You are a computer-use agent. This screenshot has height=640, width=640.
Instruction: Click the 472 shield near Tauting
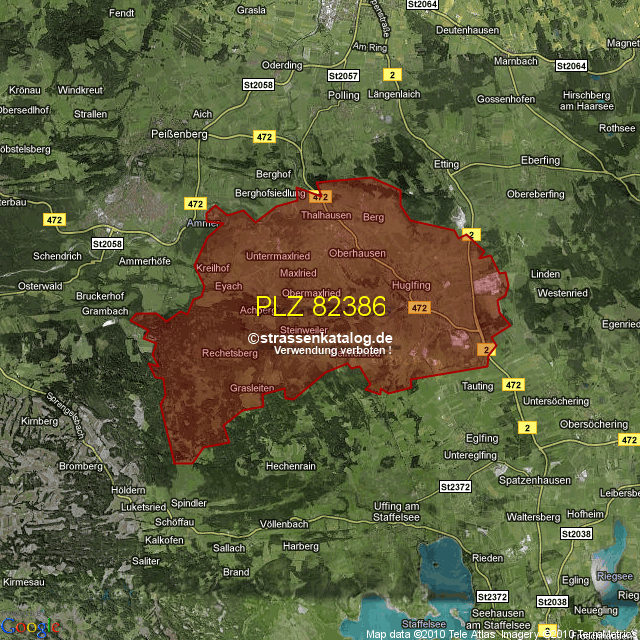[x=513, y=384]
